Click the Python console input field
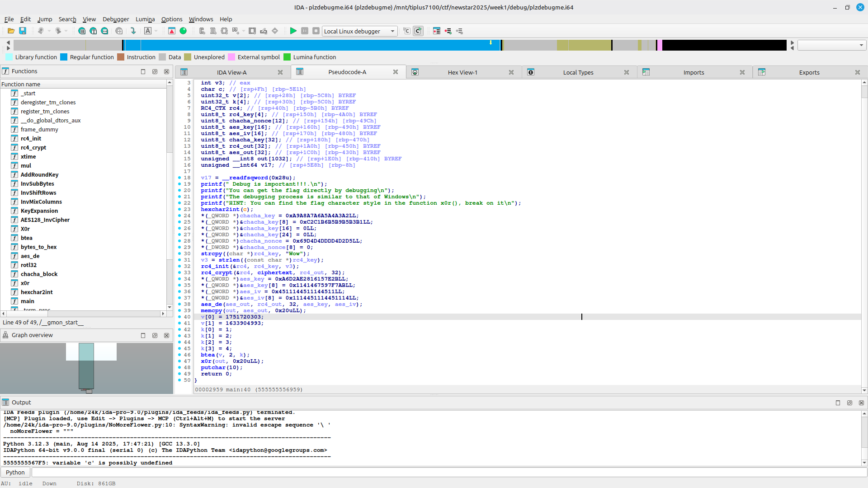The height and width of the screenshot is (488, 868). [448, 472]
